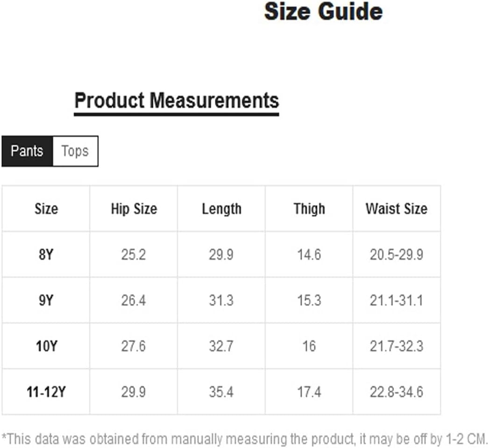
Task: Select the Pants tab
Action: 27,151
